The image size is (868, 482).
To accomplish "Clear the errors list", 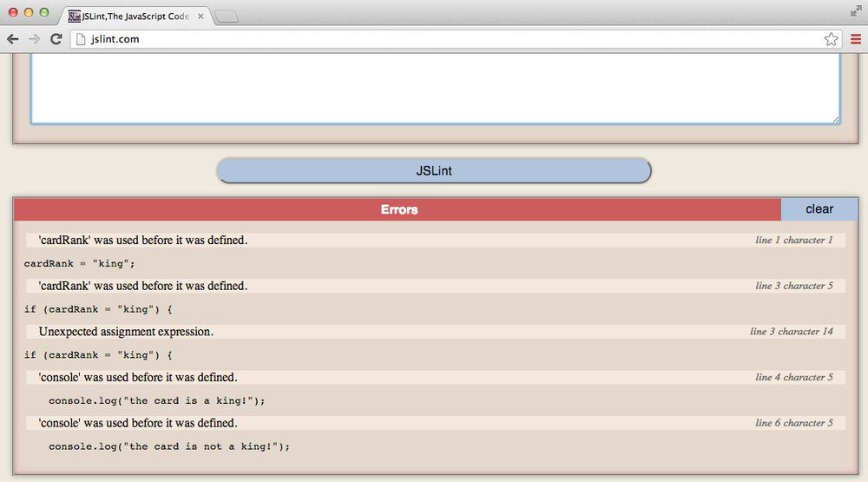I will tap(819, 208).
